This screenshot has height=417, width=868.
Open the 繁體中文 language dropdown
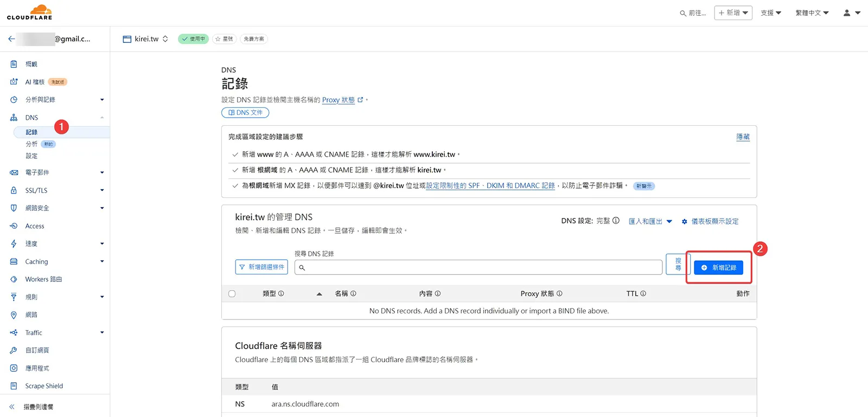point(812,13)
